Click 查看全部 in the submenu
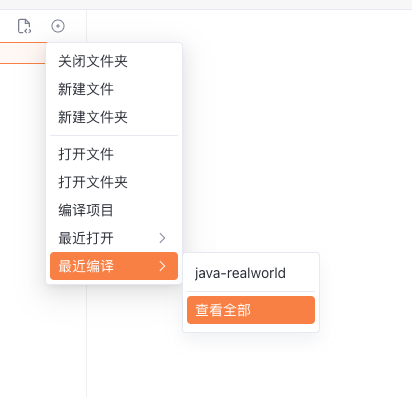Screen dimensions: 412x397 pyautogui.click(x=251, y=310)
